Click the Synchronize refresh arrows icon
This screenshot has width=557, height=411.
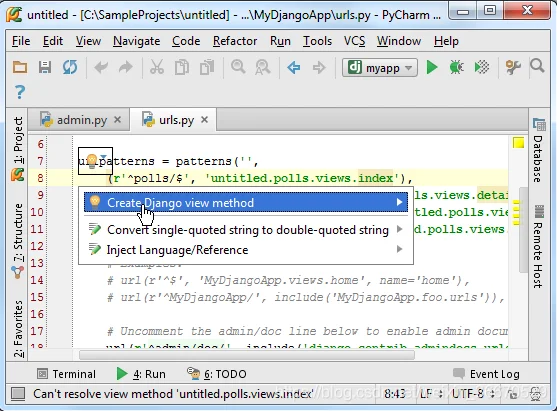pyautogui.click(x=70, y=67)
